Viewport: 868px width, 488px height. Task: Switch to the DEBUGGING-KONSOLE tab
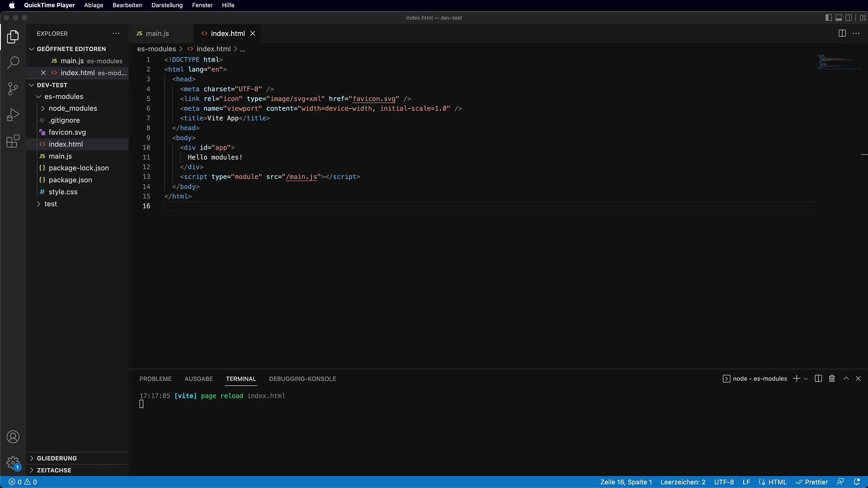click(302, 379)
